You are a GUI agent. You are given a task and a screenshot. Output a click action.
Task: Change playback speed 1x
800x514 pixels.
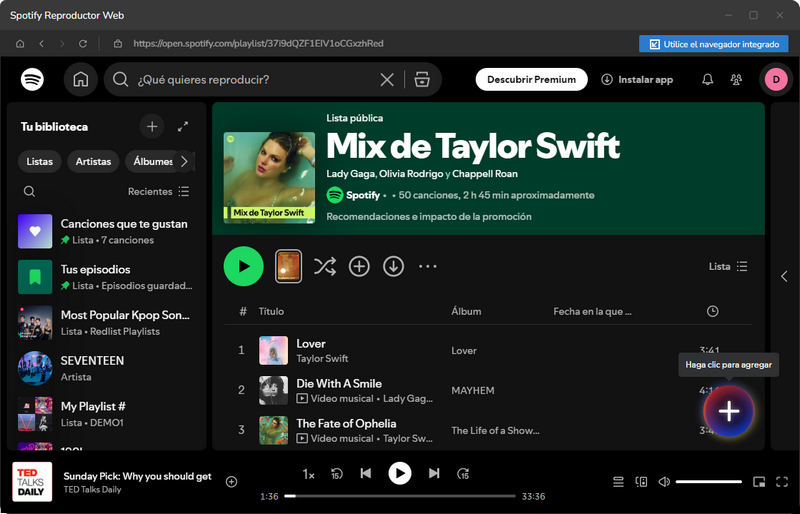pos(308,475)
